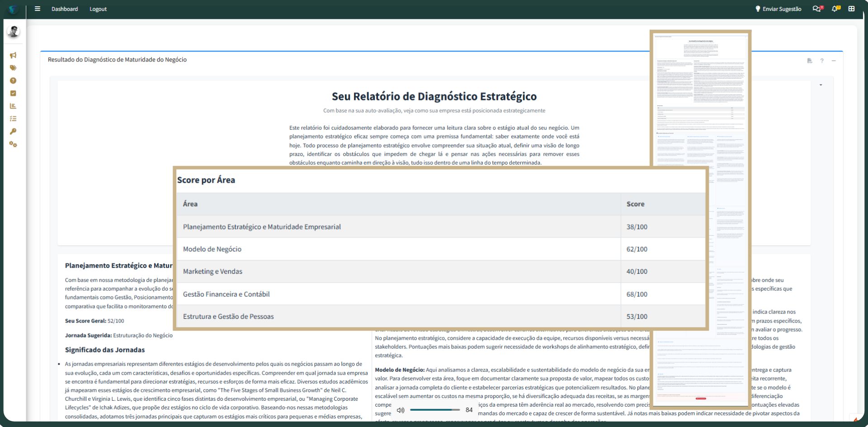The image size is (868, 427).
Task: Click the speaker volume icon
Action: pyautogui.click(x=401, y=410)
